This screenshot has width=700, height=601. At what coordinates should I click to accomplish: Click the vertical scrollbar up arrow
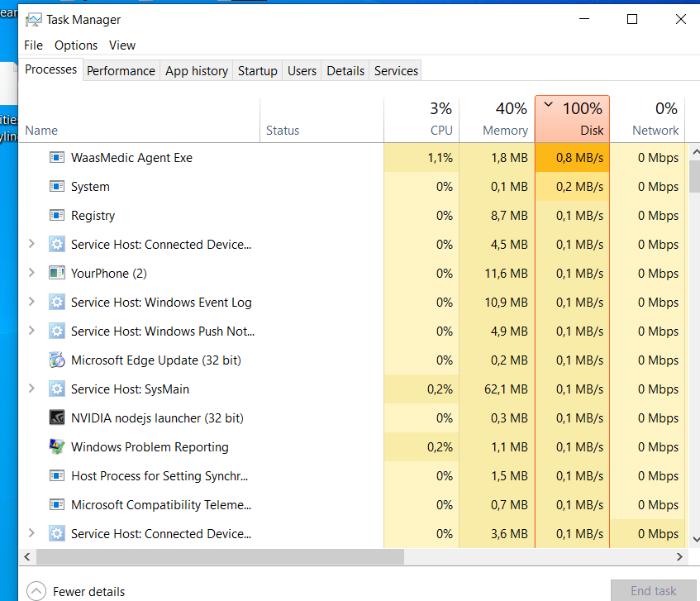(x=695, y=152)
